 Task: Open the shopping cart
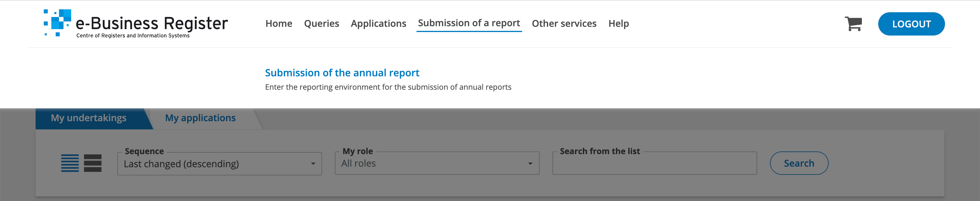point(853,24)
